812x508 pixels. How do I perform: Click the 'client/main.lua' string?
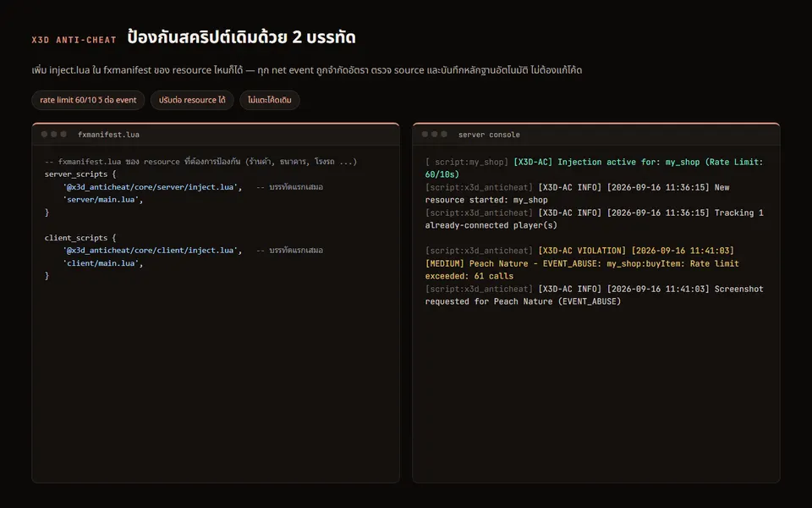point(101,263)
